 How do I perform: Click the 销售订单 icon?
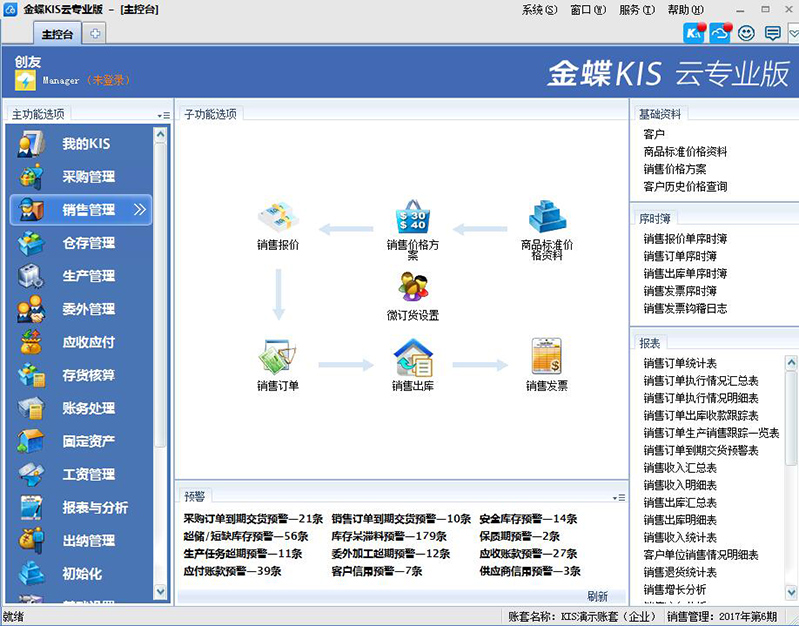point(278,357)
